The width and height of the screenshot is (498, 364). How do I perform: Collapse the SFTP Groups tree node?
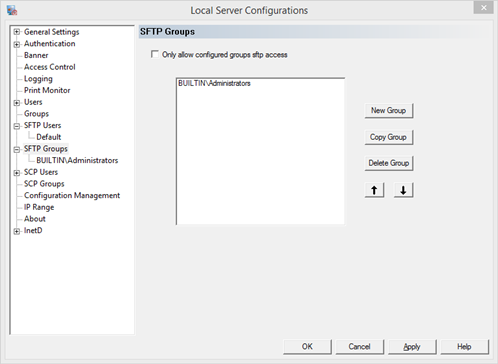[x=17, y=149]
